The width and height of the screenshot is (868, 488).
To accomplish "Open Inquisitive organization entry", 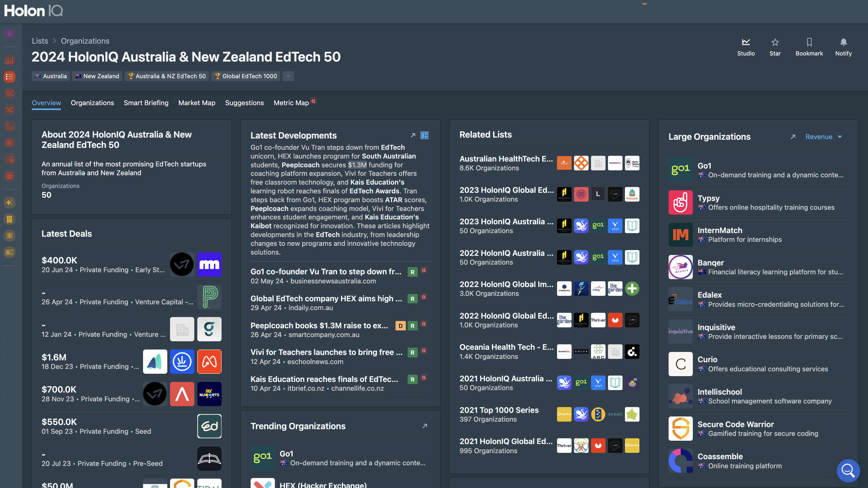I will click(758, 332).
